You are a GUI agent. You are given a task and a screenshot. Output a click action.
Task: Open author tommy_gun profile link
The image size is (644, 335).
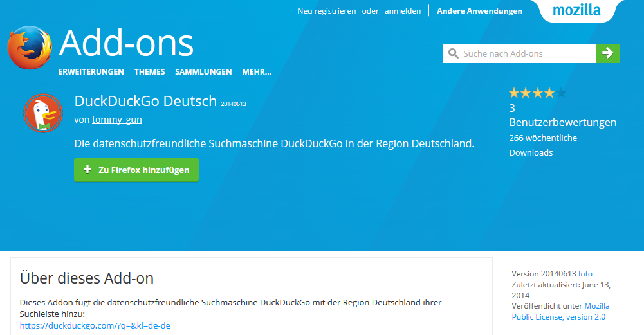[x=117, y=120]
